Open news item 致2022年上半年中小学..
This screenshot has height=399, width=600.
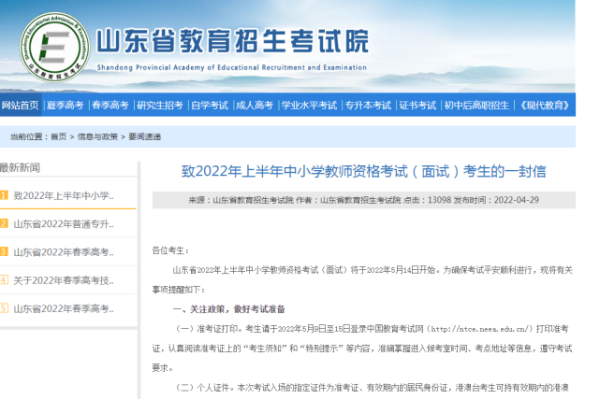pyautogui.click(x=64, y=195)
